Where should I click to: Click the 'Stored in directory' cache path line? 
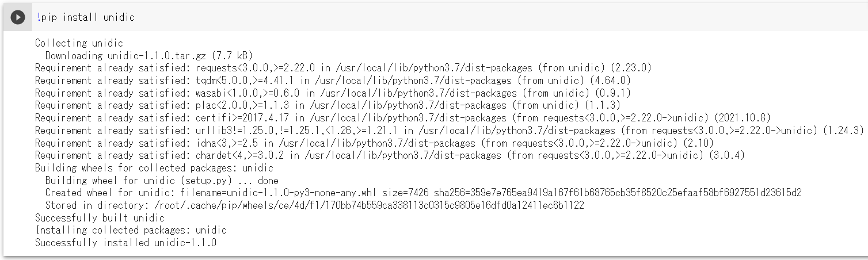pos(314,205)
